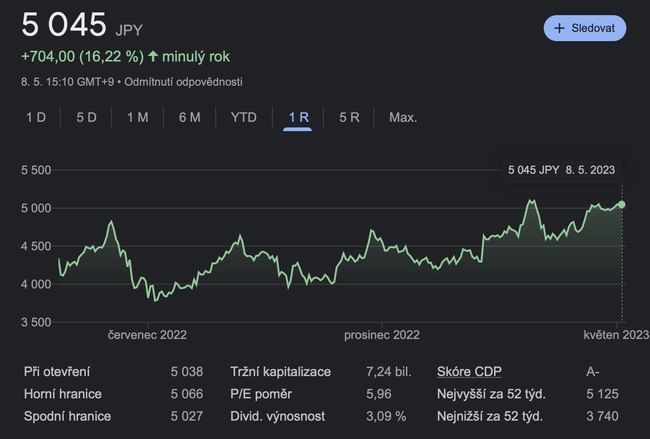Click the green endpoint dot on chart
The image size is (650, 439).
[x=622, y=204]
